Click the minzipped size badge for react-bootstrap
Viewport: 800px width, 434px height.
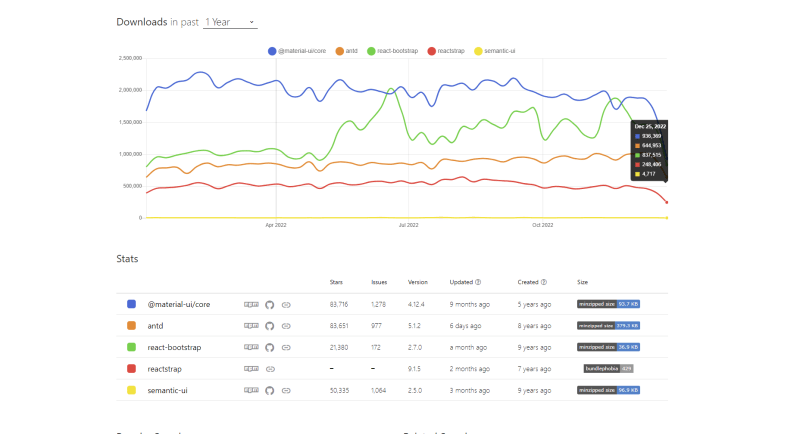pos(608,347)
